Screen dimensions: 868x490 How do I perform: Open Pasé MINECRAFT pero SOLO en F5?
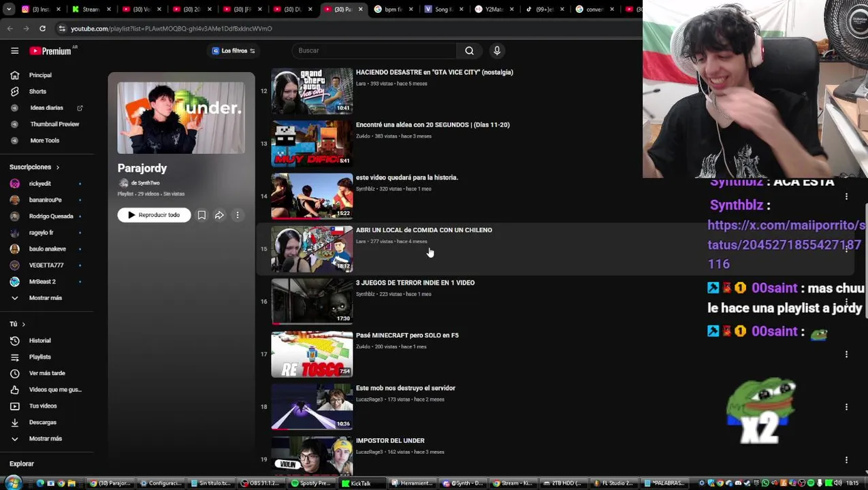click(x=407, y=335)
